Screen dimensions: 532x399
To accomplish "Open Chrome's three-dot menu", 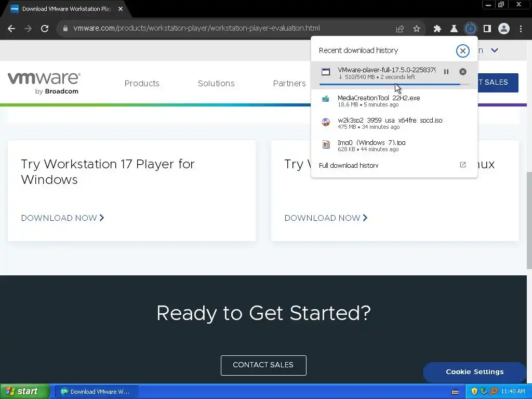I will (x=521, y=29).
